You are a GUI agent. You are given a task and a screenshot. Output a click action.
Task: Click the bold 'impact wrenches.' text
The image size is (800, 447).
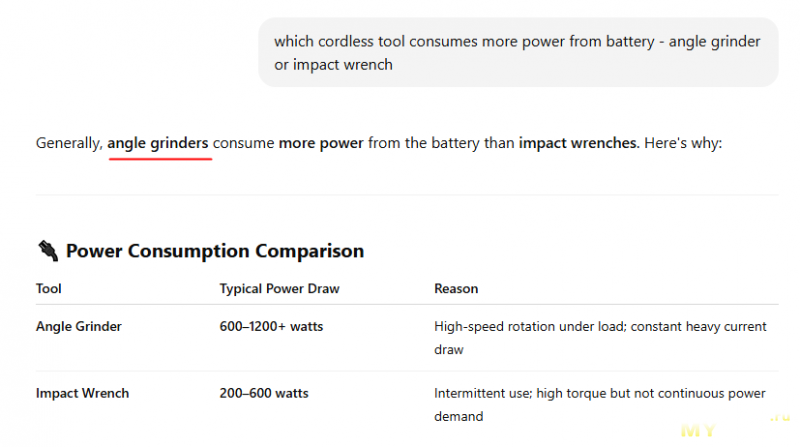[579, 143]
